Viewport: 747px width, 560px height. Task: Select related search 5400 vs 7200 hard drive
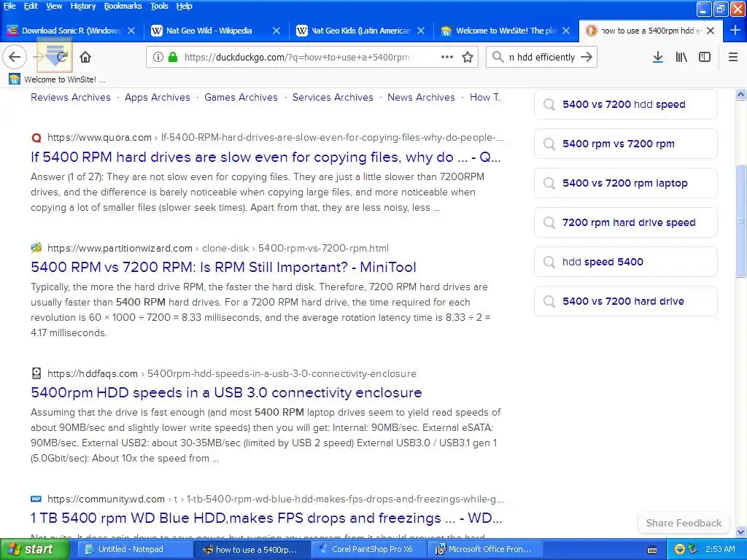(x=625, y=301)
